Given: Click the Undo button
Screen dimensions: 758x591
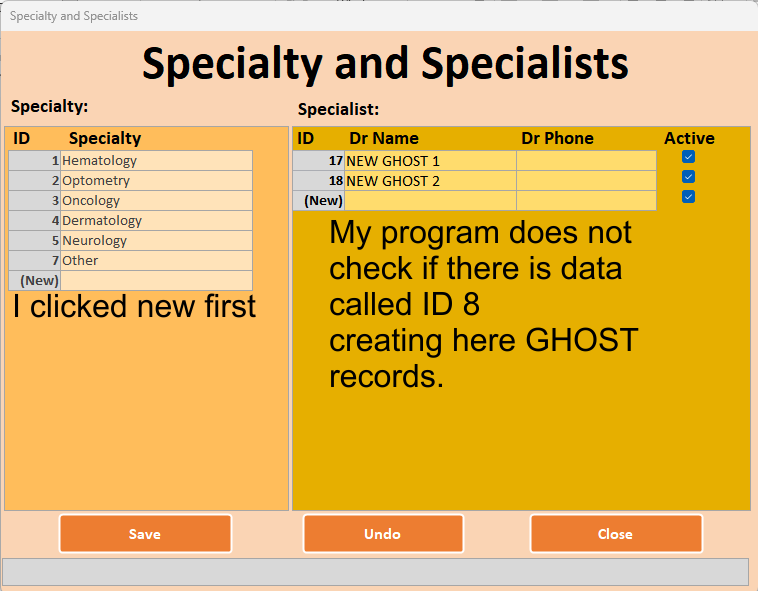Looking at the screenshot, I should pos(383,533).
